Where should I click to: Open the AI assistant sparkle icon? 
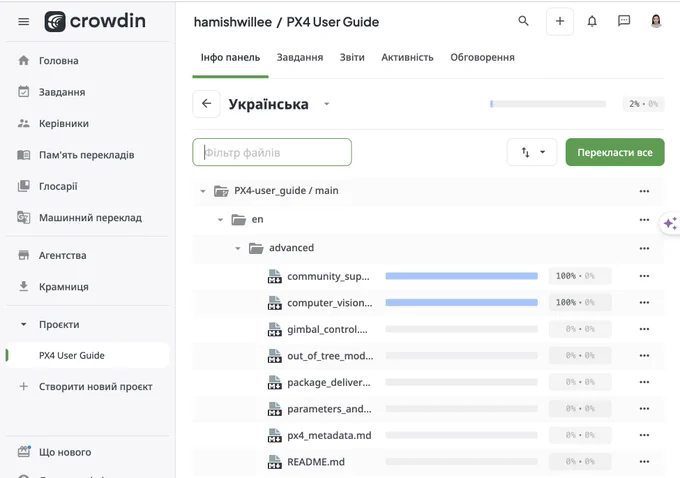(x=670, y=223)
